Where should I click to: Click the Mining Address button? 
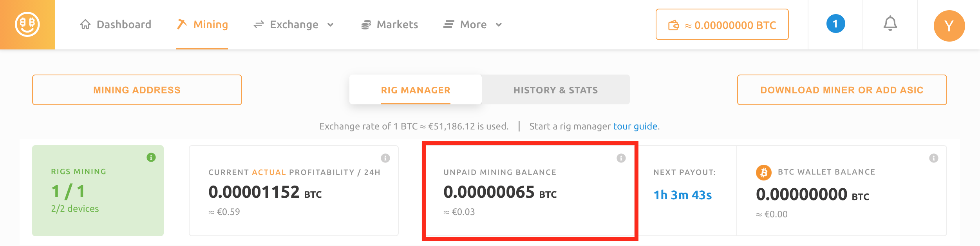pos(137,90)
